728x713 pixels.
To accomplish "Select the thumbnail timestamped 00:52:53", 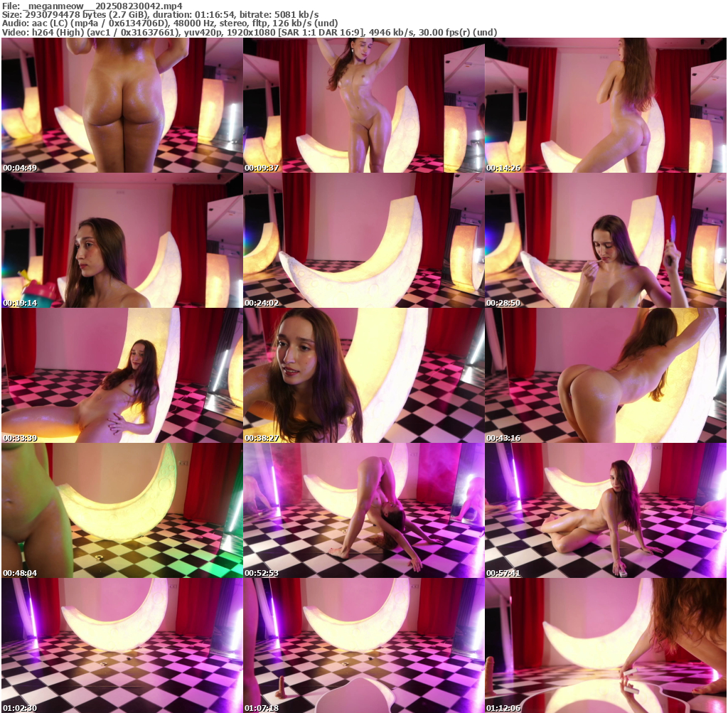I will pos(363,510).
